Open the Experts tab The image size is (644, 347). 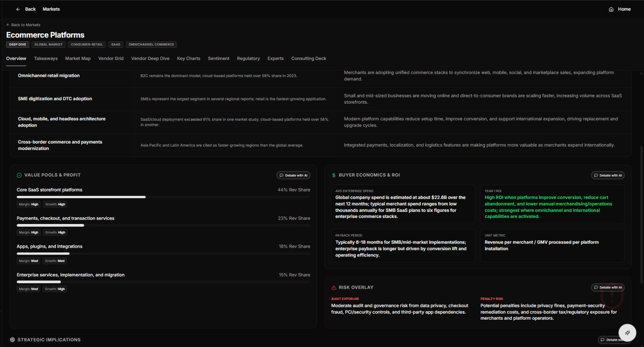point(275,59)
